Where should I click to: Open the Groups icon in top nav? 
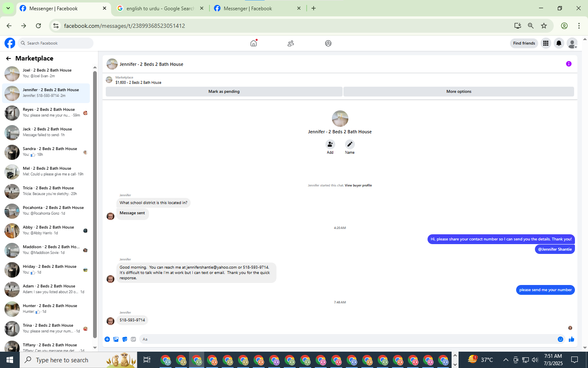click(x=328, y=43)
